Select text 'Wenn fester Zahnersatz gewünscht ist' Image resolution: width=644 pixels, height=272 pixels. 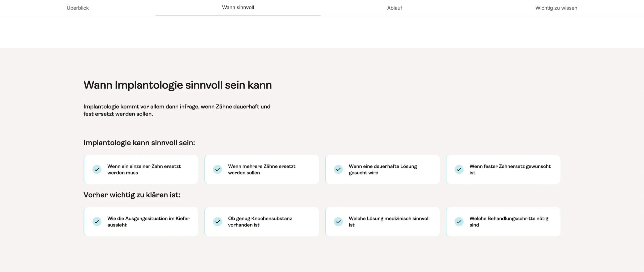click(510, 170)
